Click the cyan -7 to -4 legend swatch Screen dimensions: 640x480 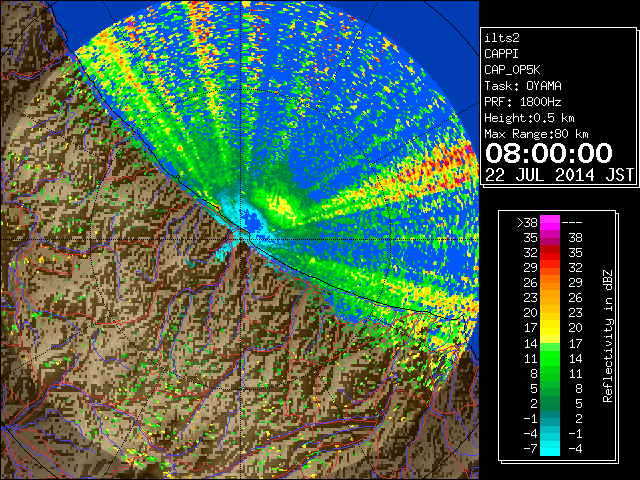point(550,448)
